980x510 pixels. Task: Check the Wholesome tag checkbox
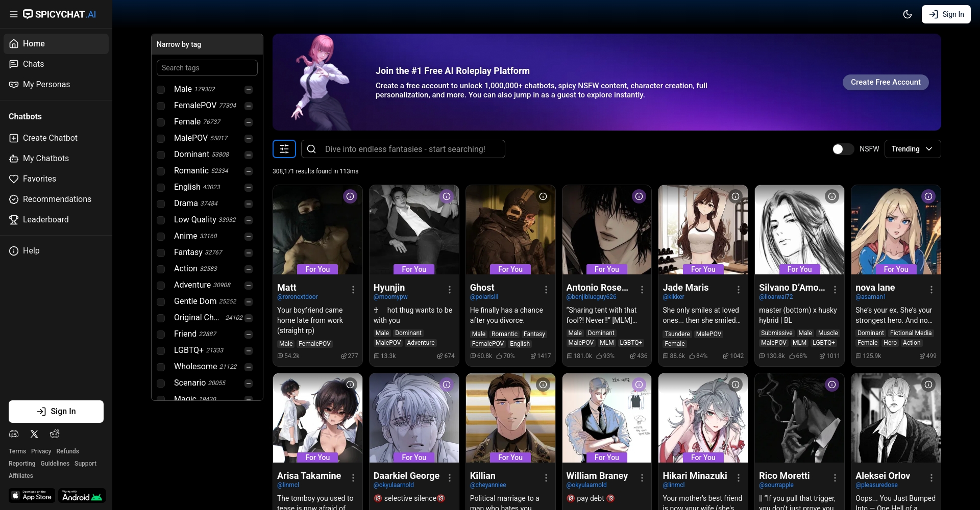[161, 367]
